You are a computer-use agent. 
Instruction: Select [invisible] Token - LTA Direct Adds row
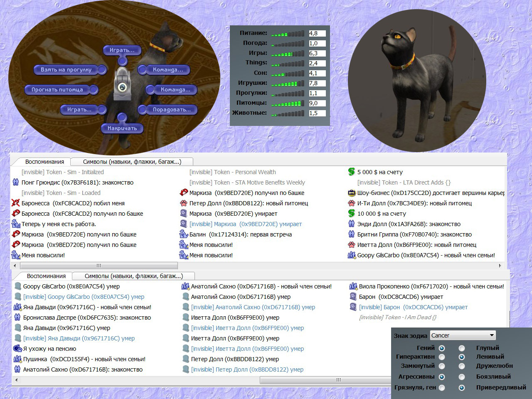(x=404, y=182)
